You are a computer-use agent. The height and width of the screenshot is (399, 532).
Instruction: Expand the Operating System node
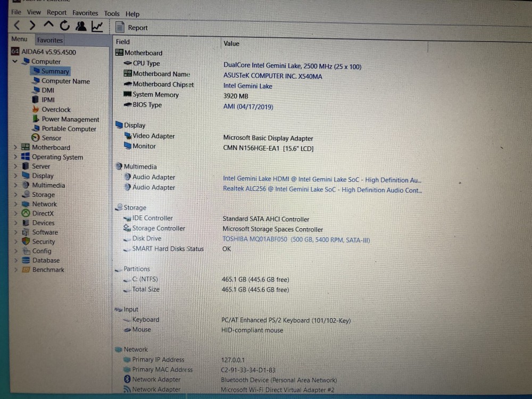[15, 157]
